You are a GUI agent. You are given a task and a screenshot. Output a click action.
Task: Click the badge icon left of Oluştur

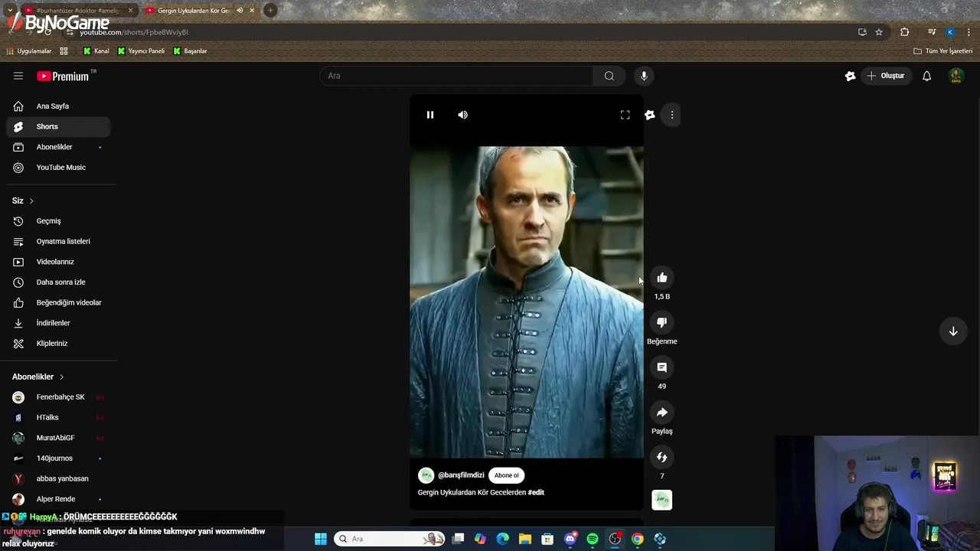click(850, 76)
